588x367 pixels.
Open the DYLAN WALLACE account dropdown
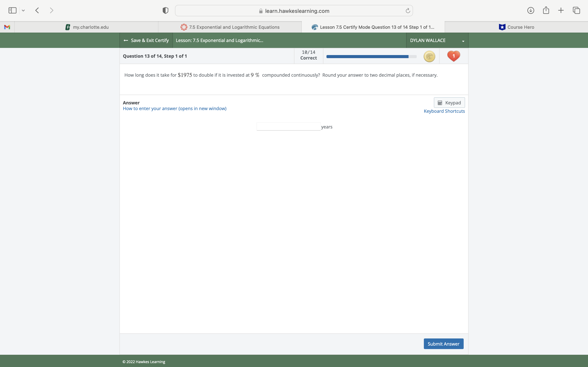(436, 40)
